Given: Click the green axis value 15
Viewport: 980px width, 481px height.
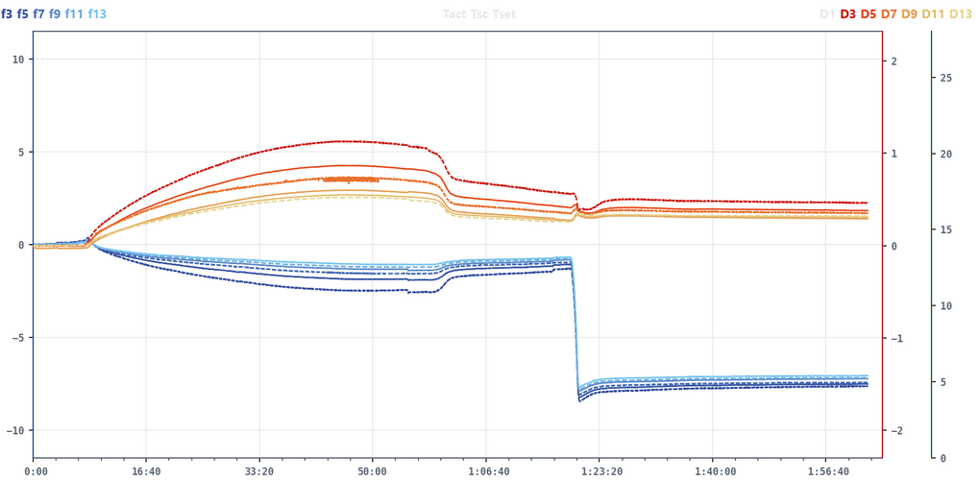Looking at the screenshot, I should click(946, 229).
